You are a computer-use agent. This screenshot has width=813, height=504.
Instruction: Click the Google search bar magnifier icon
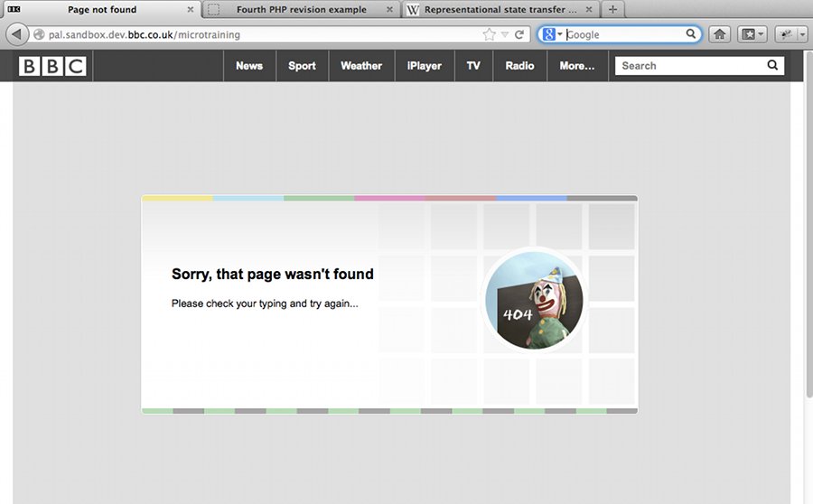click(x=691, y=34)
